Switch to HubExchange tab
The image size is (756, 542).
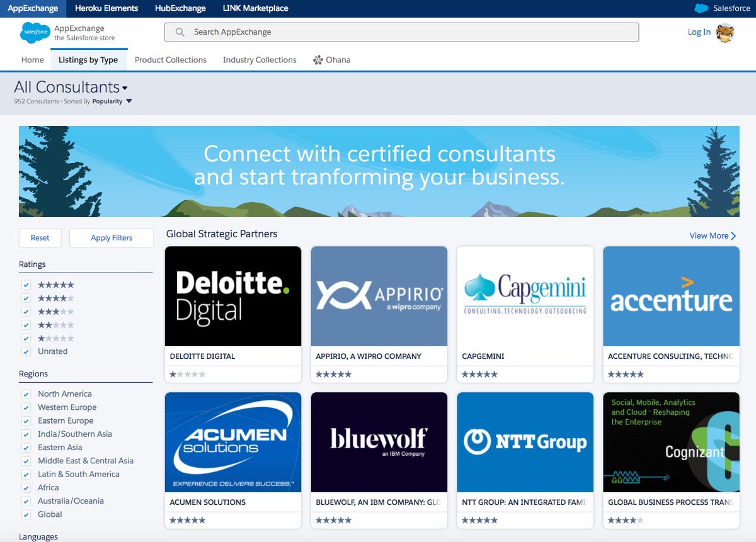tap(180, 8)
